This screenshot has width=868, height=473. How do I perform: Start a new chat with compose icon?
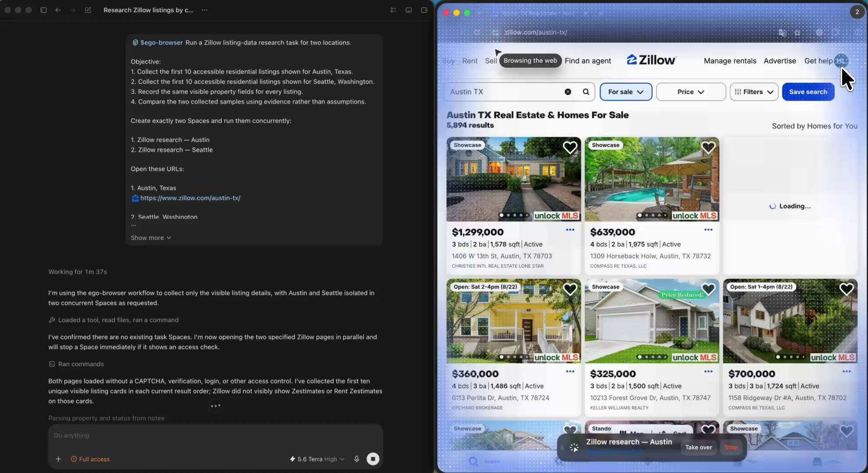point(88,10)
